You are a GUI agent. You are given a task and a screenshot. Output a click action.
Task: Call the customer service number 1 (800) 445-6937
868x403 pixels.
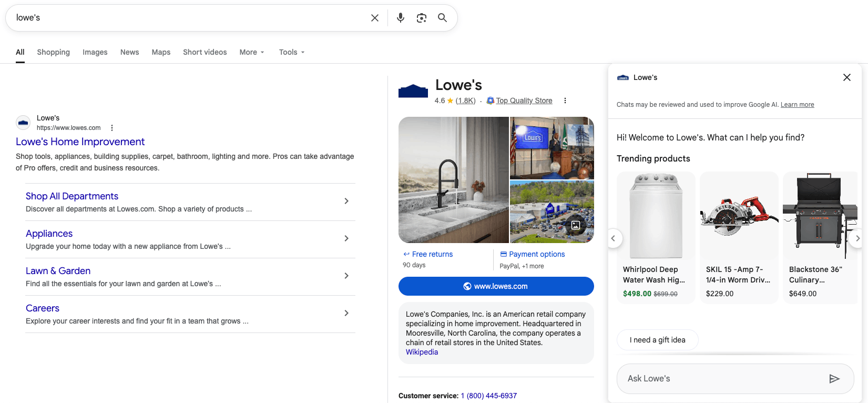[x=489, y=396]
